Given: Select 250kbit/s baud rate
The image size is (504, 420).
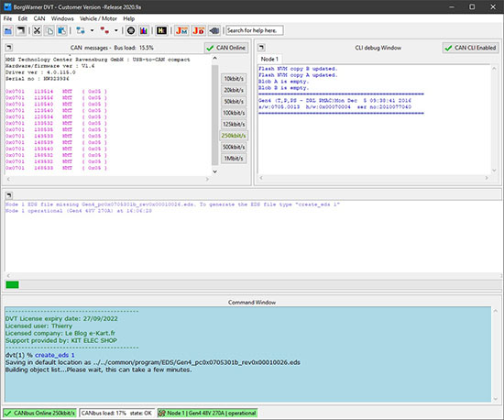Looking at the screenshot, I should (234, 136).
